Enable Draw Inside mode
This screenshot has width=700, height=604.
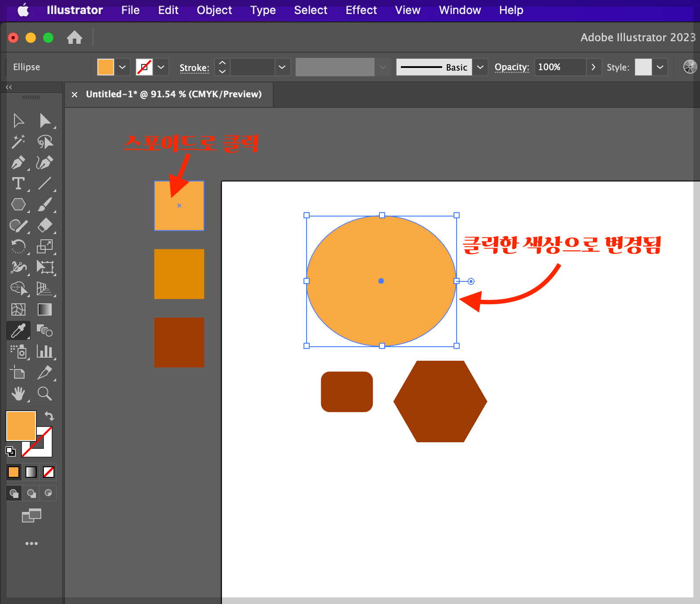coord(48,493)
